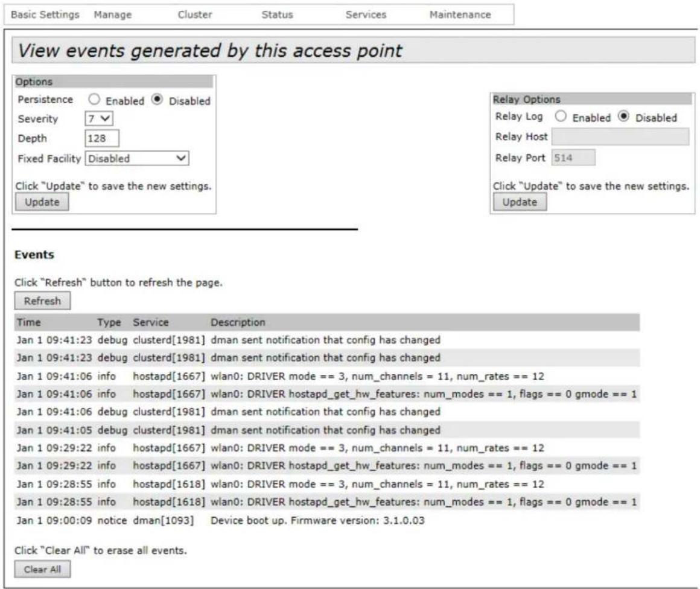Click the dman[1093] service entry
Screen dimensions: 700x589
click(x=164, y=520)
